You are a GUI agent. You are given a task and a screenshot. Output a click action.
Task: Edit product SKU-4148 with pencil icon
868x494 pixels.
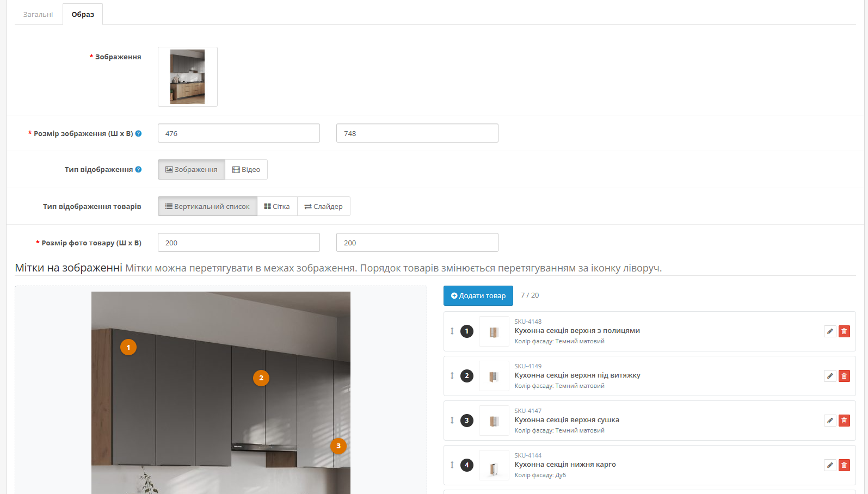(830, 331)
